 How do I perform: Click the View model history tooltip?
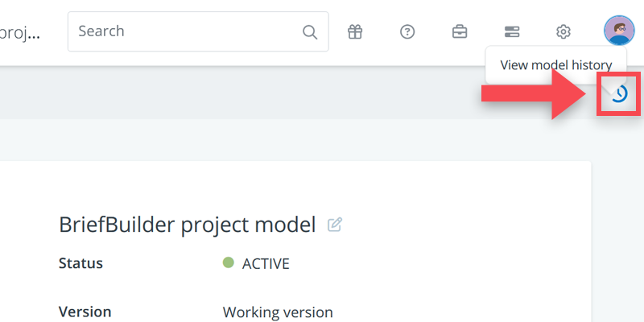[555, 65]
